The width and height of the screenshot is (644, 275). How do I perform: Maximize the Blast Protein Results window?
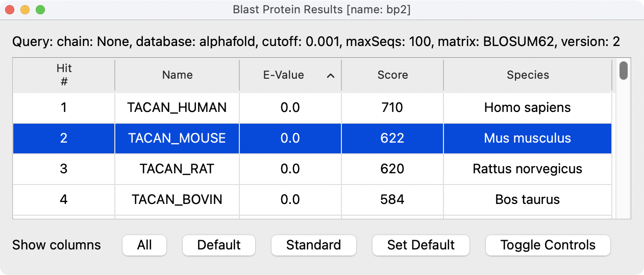tap(40, 10)
